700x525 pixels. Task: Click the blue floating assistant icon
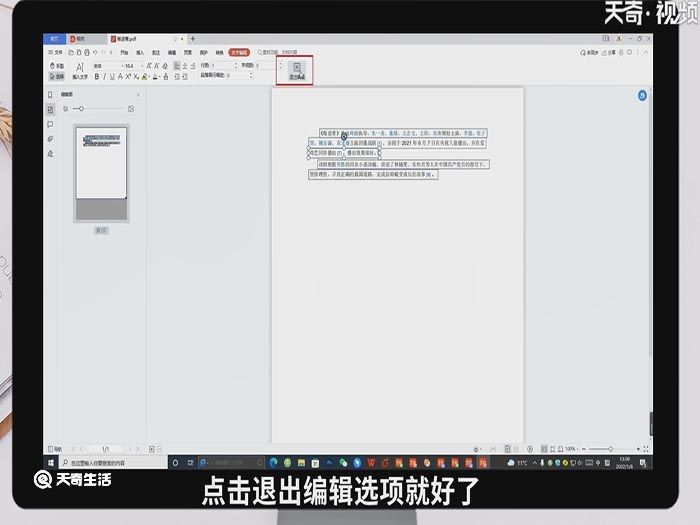click(x=642, y=96)
